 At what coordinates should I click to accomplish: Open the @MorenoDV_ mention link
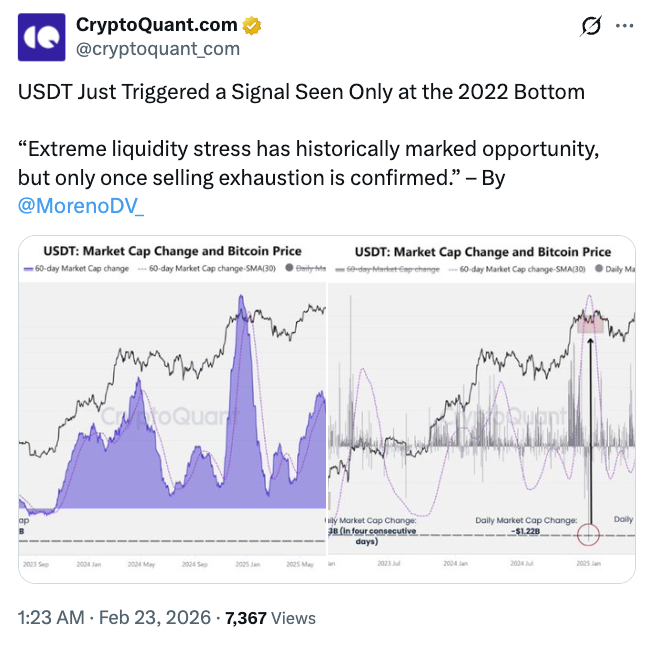pyautogui.click(x=81, y=205)
